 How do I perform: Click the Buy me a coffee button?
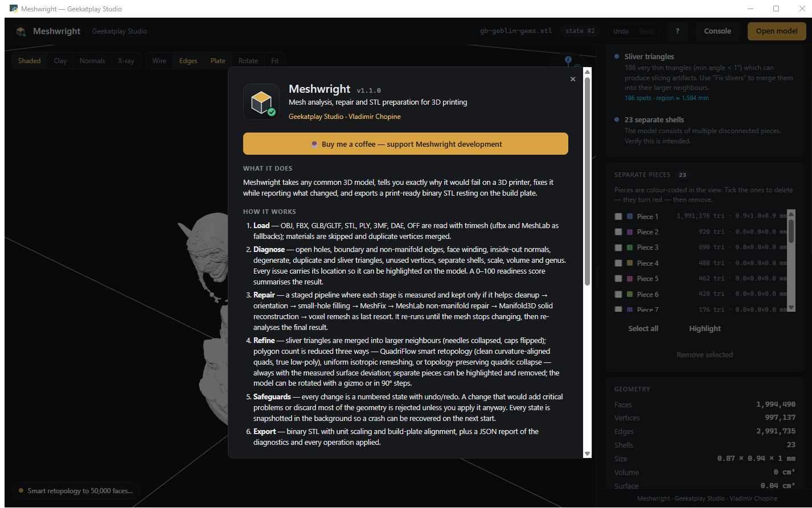[405, 144]
